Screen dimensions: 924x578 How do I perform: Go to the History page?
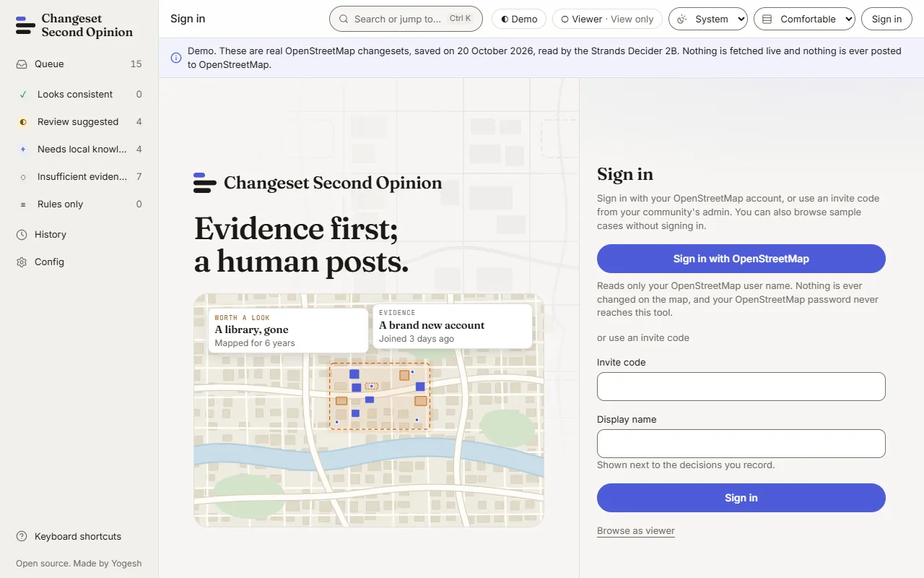pyautogui.click(x=79, y=235)
